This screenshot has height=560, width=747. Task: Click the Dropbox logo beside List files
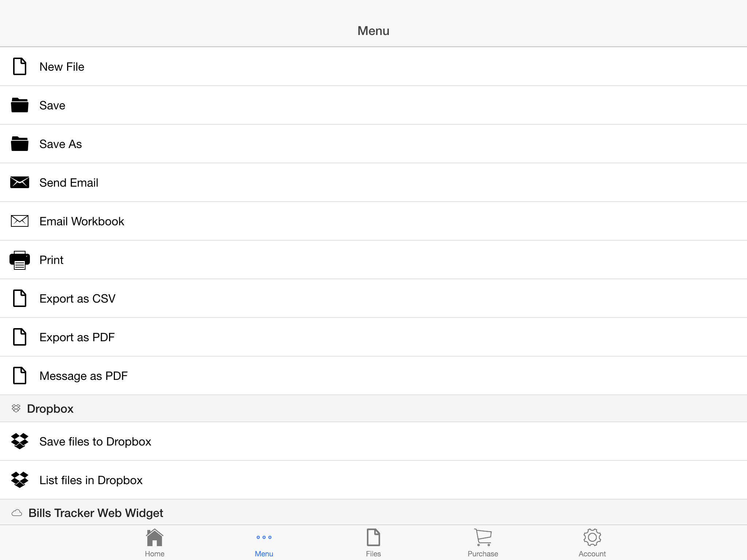[20, 480]
